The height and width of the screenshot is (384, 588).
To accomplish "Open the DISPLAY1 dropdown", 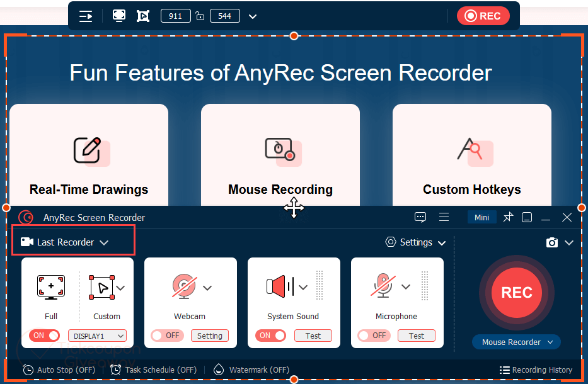I will [97, 336].
